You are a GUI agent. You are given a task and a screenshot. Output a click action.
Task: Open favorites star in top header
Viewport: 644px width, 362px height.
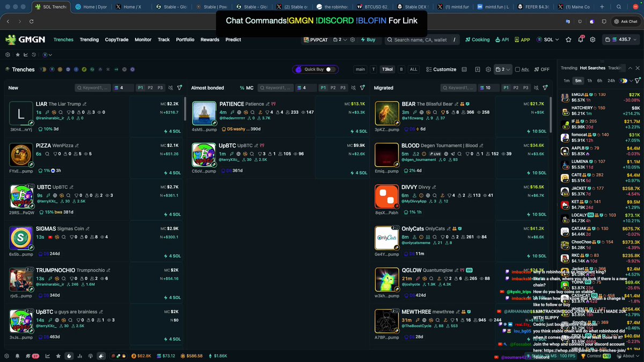pyautogui.click(x=569, y=40)
